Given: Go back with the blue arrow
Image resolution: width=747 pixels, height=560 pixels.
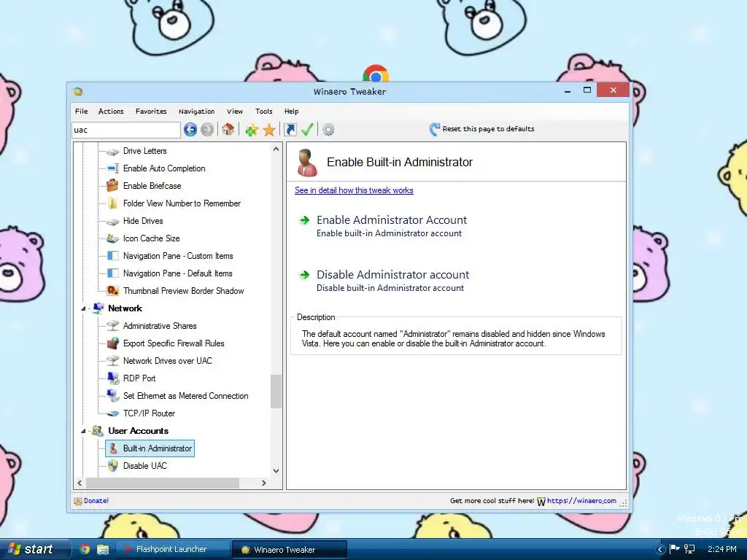Looking at the screenshot, I should [x=190, y=130].
